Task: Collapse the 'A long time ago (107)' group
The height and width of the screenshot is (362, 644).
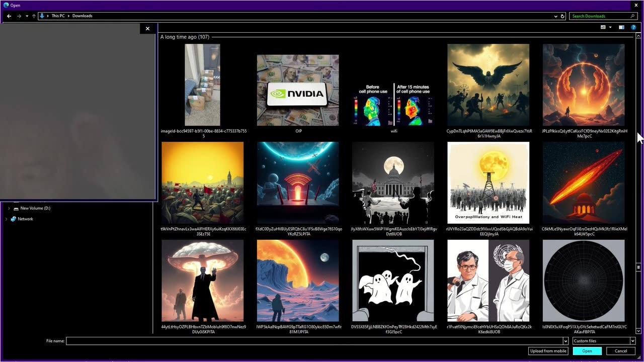Action: (x=185, y=37)
